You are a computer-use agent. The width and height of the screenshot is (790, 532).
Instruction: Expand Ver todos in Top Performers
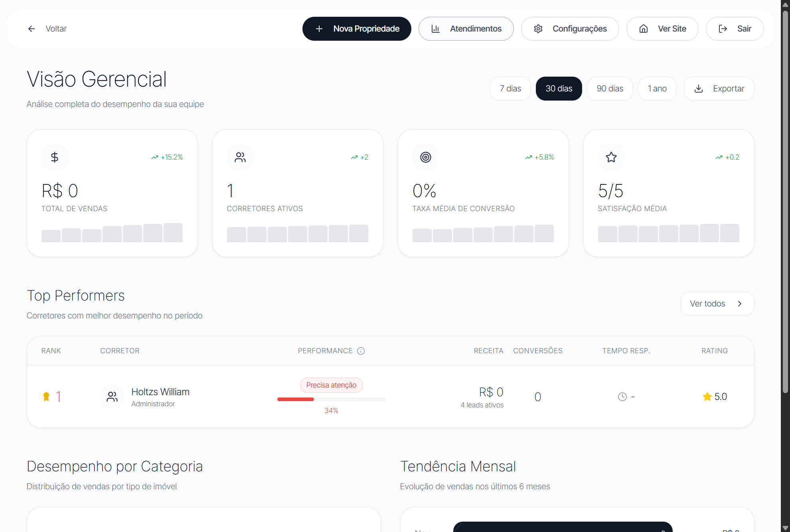[x=717, y=303]
